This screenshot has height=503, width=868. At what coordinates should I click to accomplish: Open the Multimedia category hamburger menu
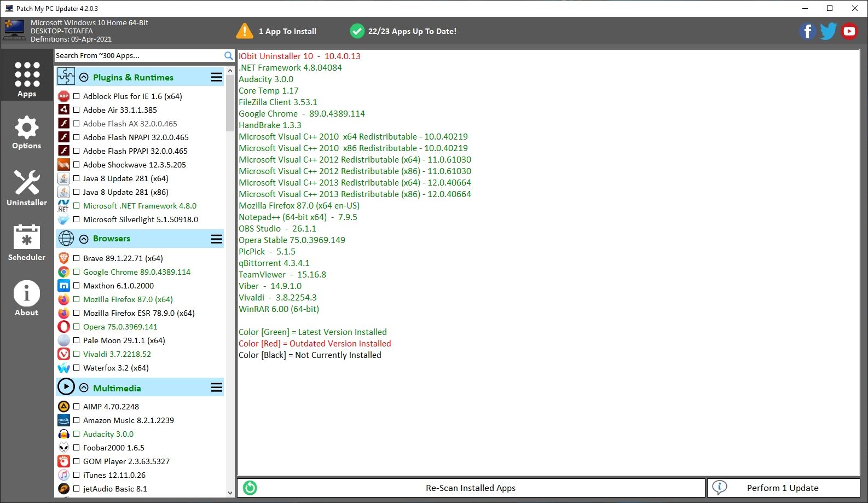click(x=217, y=388)
